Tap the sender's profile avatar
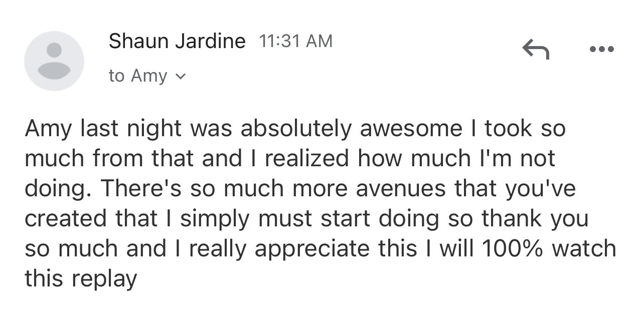This screenshot has height=320, width=644. click(54, 61)
